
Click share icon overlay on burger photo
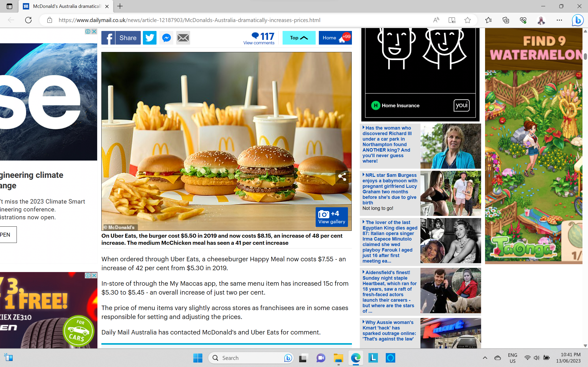coord(342,177)
